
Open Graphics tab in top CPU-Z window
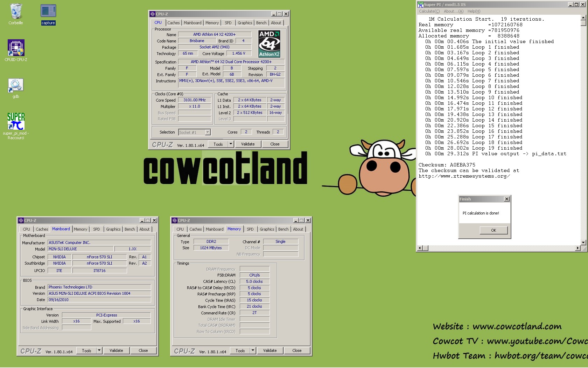pos(245,23)
